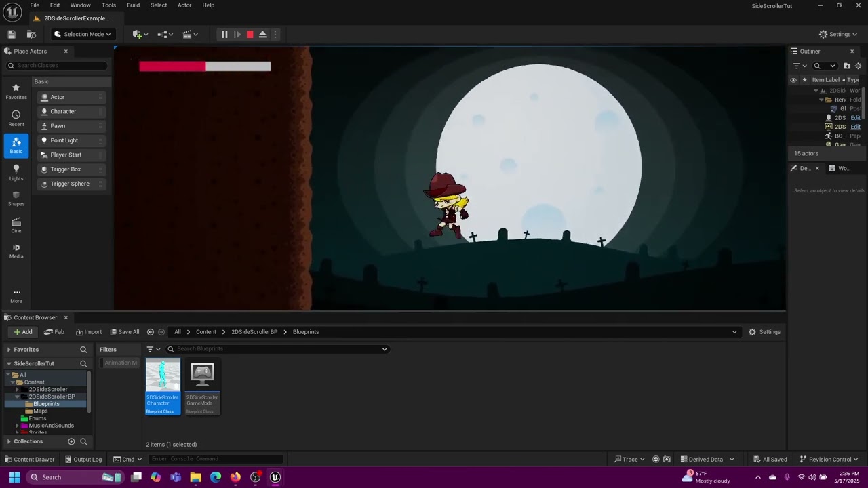Expand the Favorites section
The width and height of the screenshot is (868, 488).
[9, 350]
